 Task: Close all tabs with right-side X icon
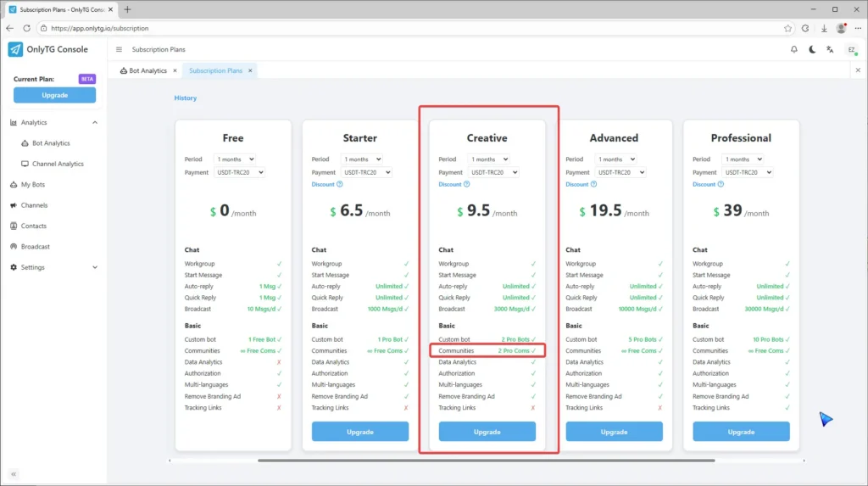[858, 70]
